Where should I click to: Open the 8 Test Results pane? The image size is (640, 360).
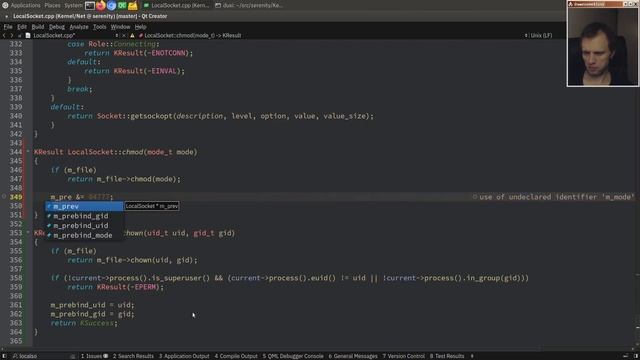447,356
